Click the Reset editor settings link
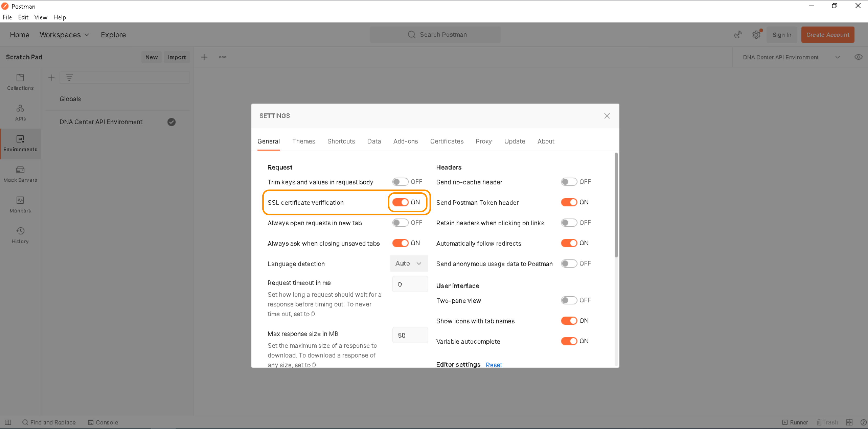868x429 pixels. tap(494, 365)
